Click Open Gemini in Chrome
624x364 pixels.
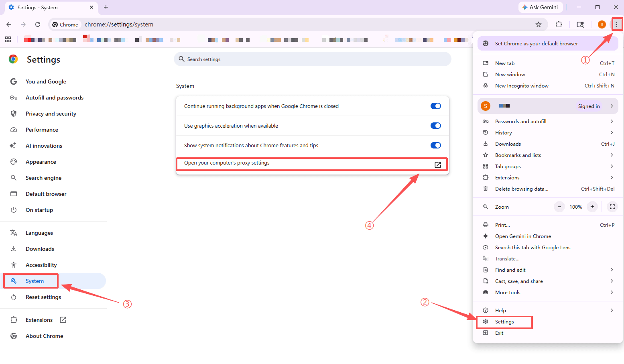pyautogui.click(x=548, y=236)
